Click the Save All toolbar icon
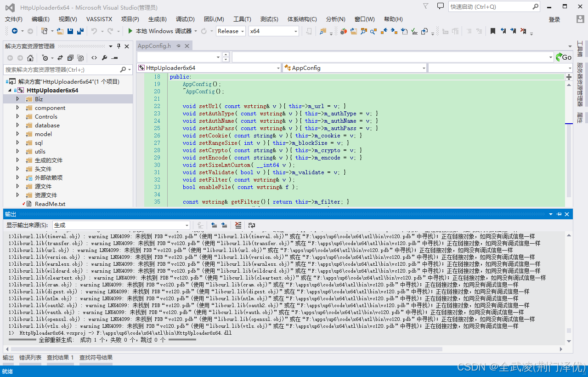 [80, 31]
